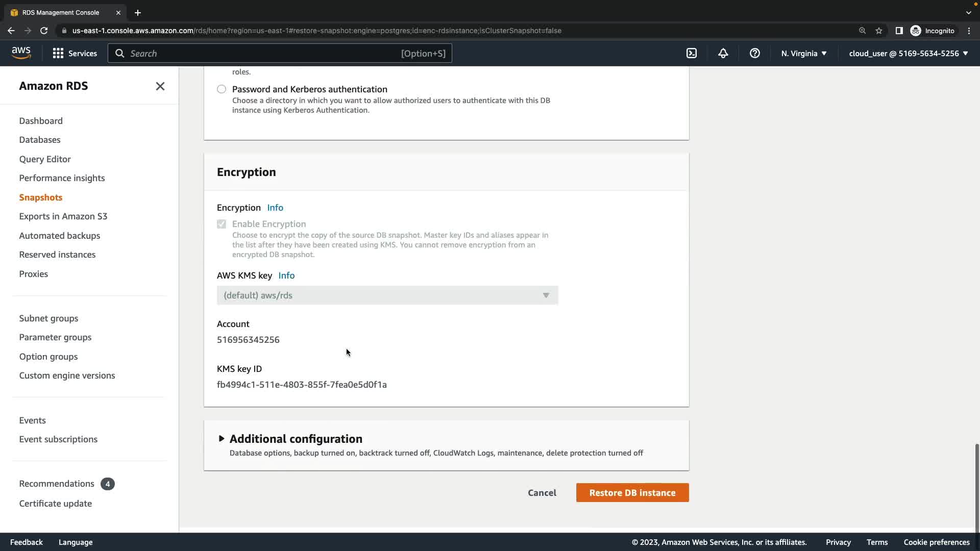980x551 pixels.
Task: Open Info link next to Encryption
Action: (275, 208)
